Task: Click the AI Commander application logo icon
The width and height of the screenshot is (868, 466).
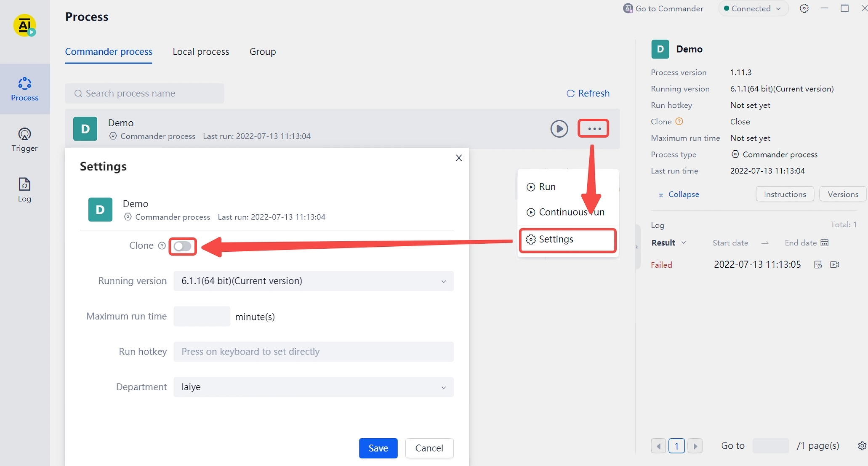Action: click(24, 24)
